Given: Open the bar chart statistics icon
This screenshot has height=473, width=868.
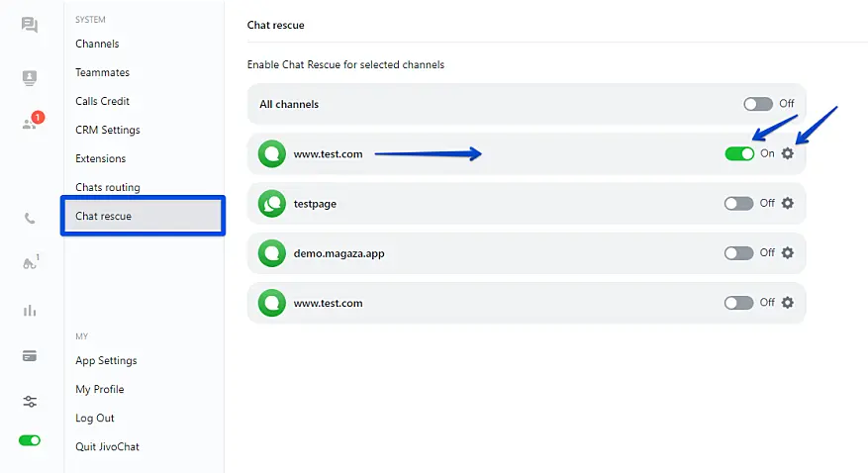Looking at the screenshot, I should click(x=30, y=311).
